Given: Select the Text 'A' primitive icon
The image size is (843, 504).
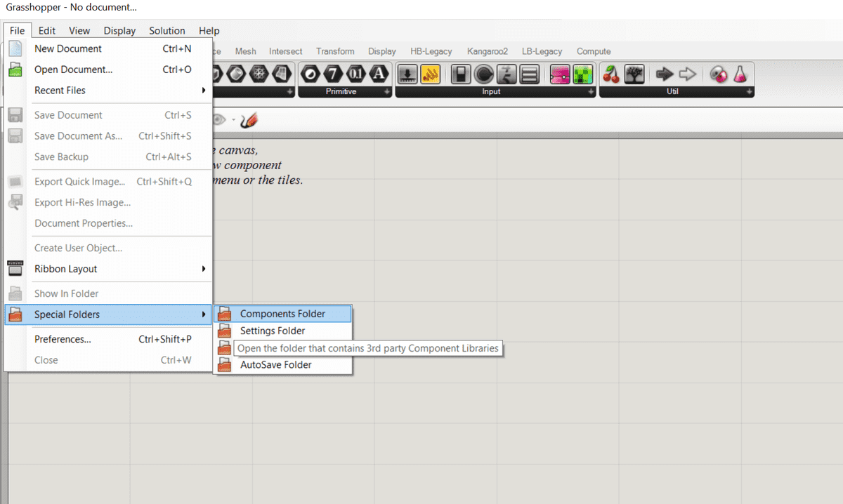Looking at the screenshot, I should pyautogui.click(x=379, y=74).
